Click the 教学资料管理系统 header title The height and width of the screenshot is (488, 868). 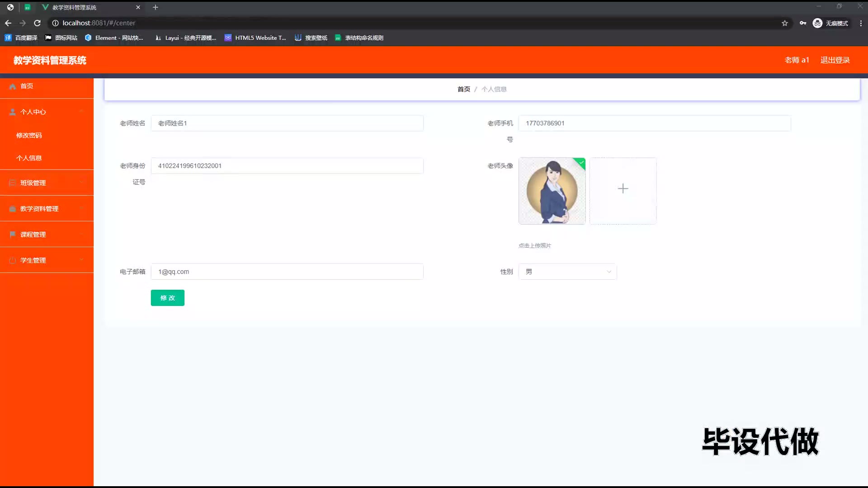pyautogui.click(x=50, y=60)
